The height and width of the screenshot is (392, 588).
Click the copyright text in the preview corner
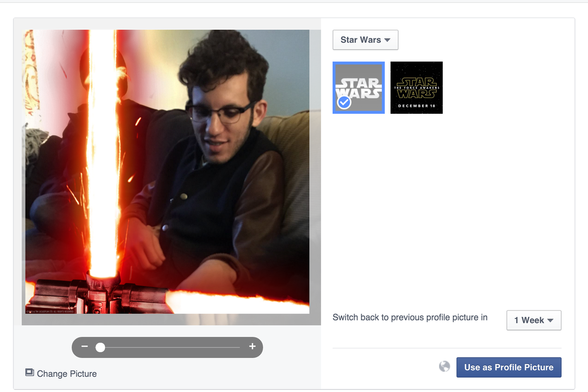51,311
